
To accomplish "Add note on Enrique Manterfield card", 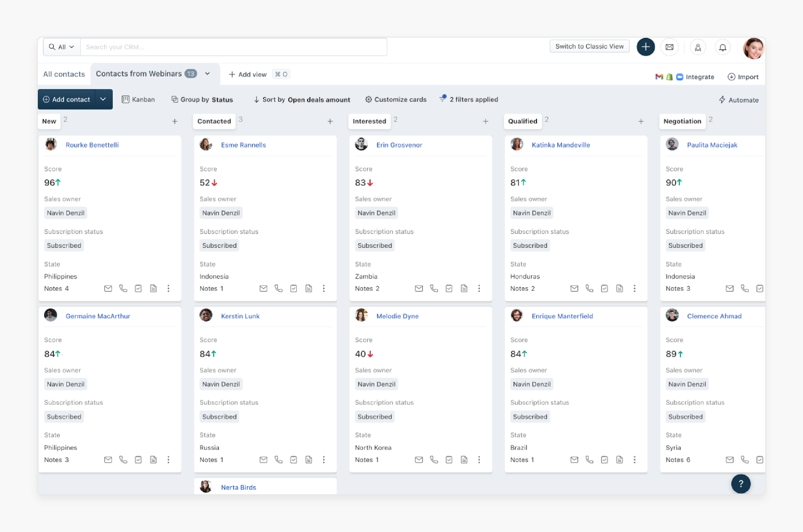I will [619, 460].
